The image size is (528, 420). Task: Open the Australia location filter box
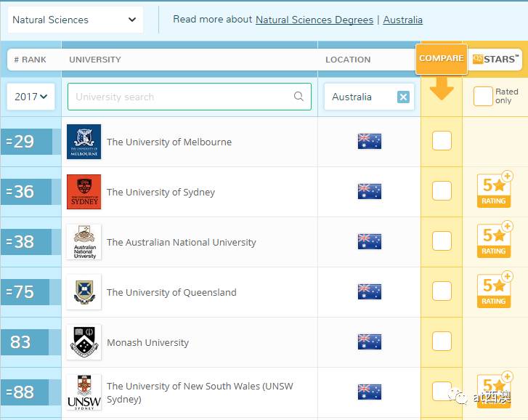[369, 97]
